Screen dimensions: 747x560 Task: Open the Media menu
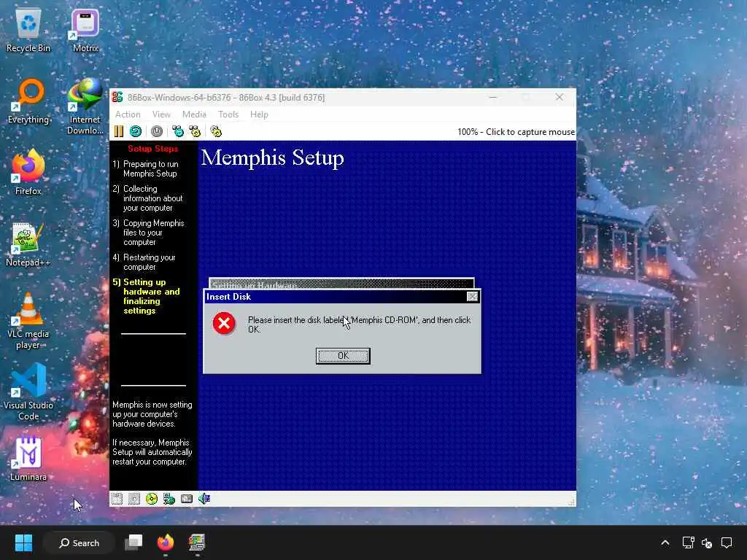(x=194, y=114)
